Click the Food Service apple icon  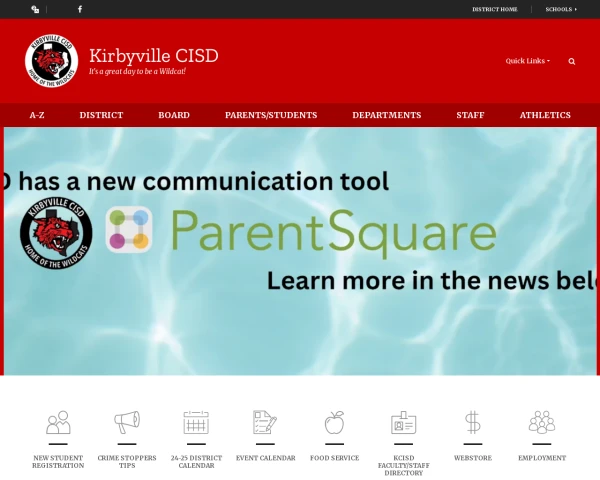click(334, 422)
